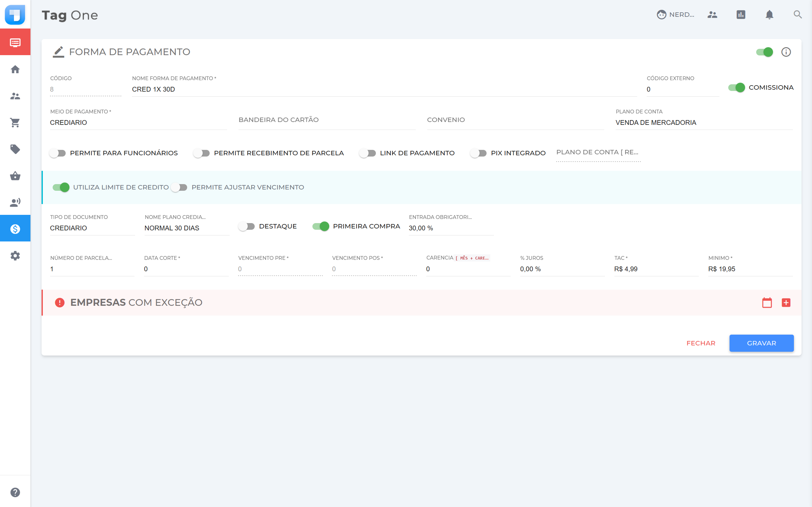Expand Plano de Conta selection field

pos(704,123)
